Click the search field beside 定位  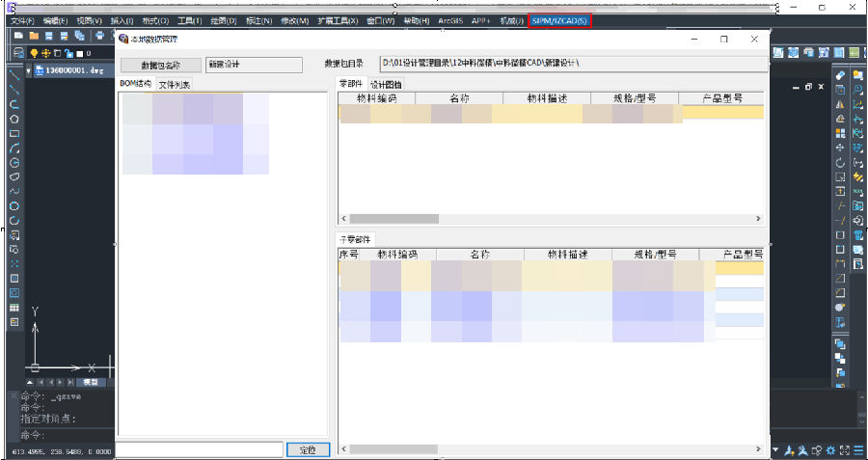pos(201,449)
